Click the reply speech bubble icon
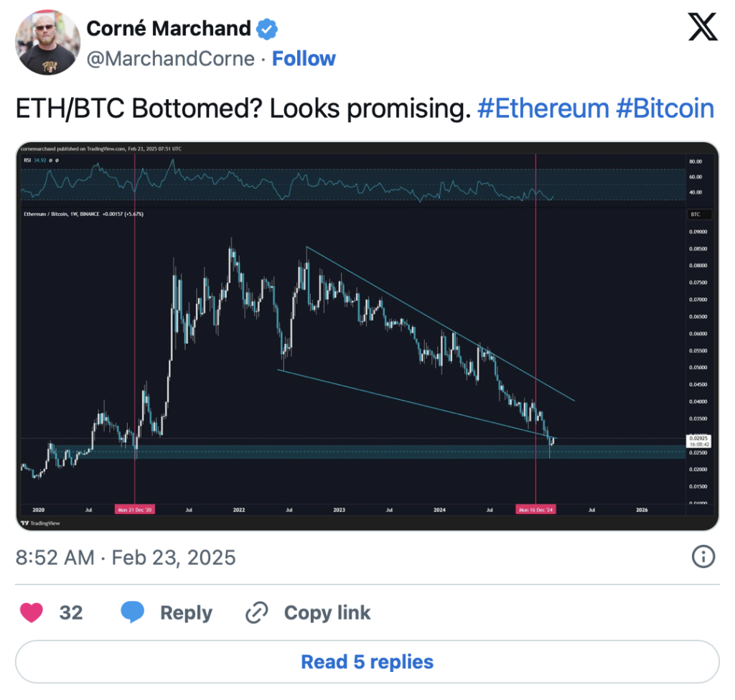Viewport: 735px width, 700px height. tap(133, 612)
